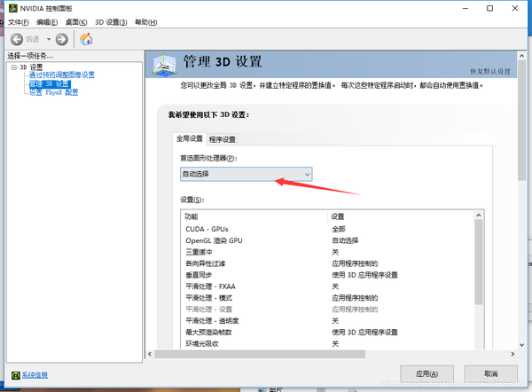532x392 pixels.
Task: Select the 平滑处理 - 模式 row
Action: (x=327, y=298)
